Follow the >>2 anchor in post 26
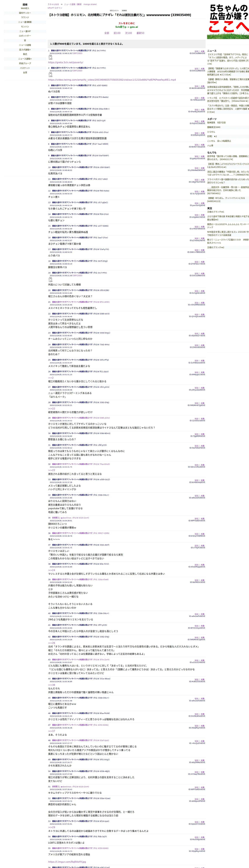249x868 pixels. coord(51,378)
